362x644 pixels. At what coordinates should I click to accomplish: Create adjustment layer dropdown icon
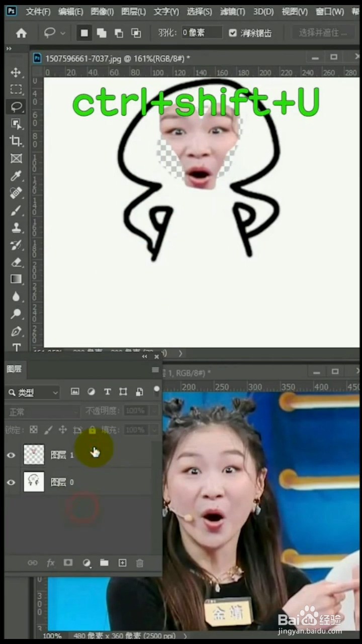86,563
